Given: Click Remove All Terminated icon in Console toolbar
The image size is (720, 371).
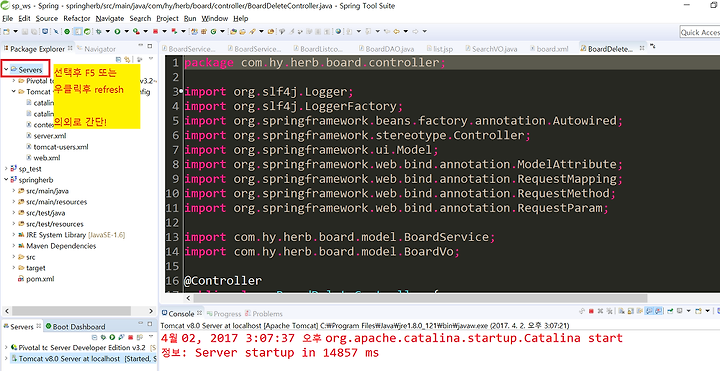Looking at the screenshot, I should pos(609,311).
